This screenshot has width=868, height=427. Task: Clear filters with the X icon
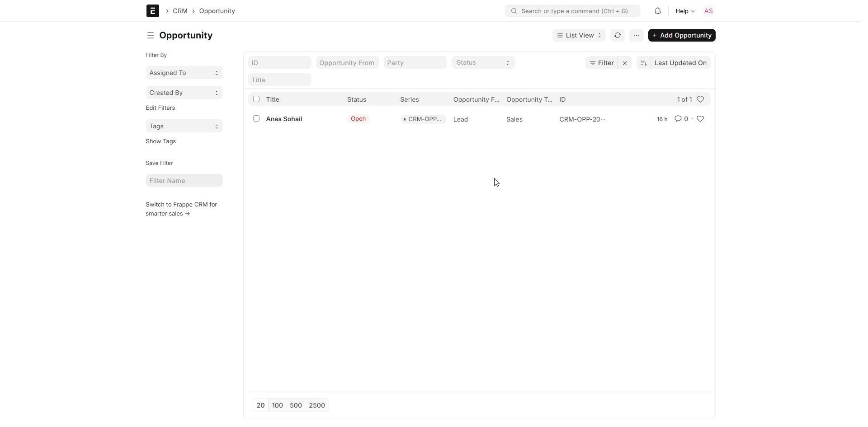click(624, 63)
